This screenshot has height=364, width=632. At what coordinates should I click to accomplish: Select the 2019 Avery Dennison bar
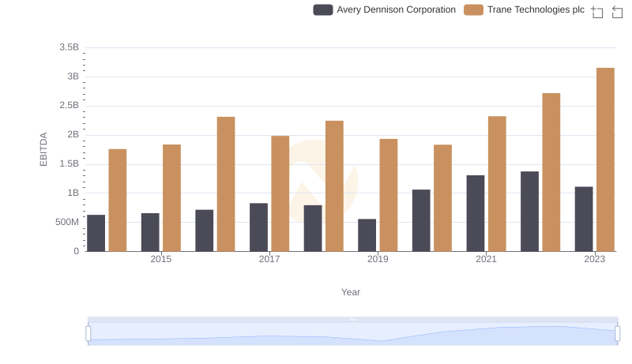(367, 235)
